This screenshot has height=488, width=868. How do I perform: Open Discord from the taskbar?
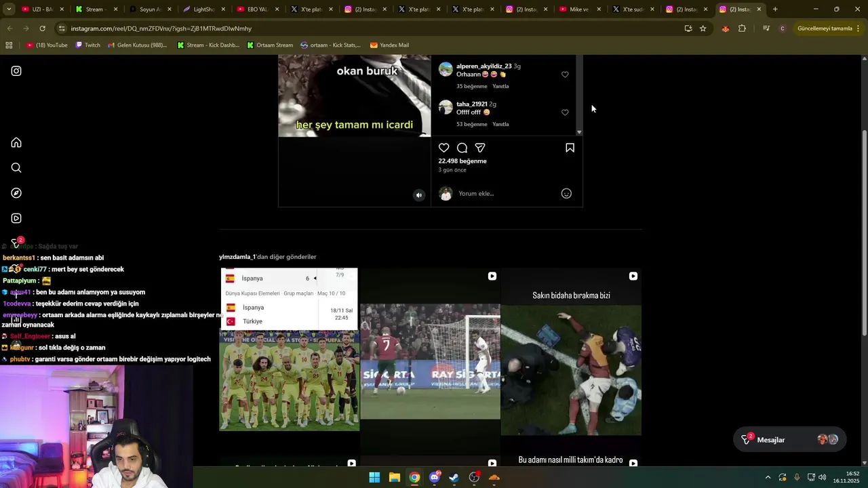pyautogui.click(x=435, y=477)
